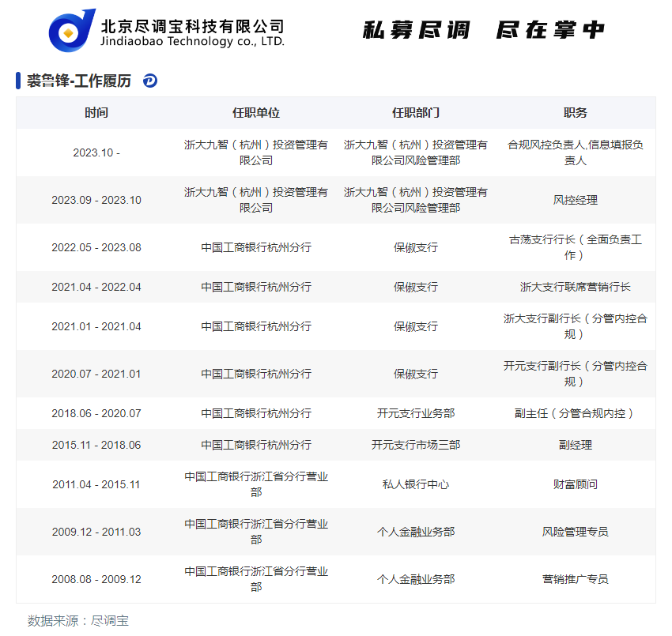
Task: Click the 北京尽调宝科技有限公司 company name
Action: (x=192, y=27)
